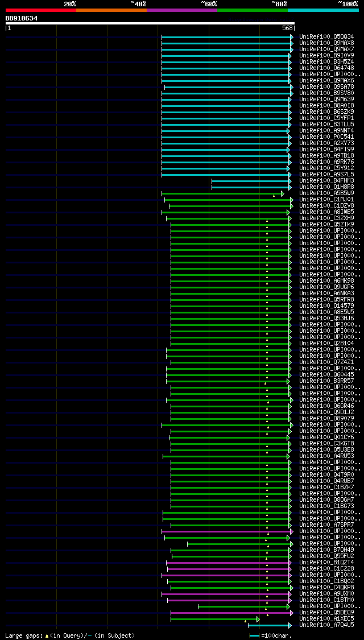
Task: Open hit UniRef100_Q9MAX7
Action: tap(326, 49)
